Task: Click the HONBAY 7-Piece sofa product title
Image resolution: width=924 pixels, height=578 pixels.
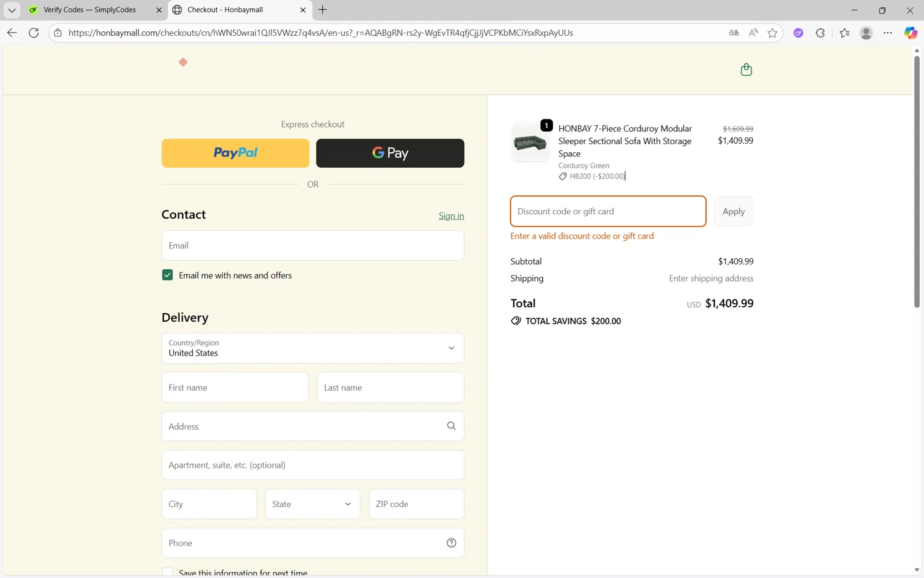Action: [625, 141]
